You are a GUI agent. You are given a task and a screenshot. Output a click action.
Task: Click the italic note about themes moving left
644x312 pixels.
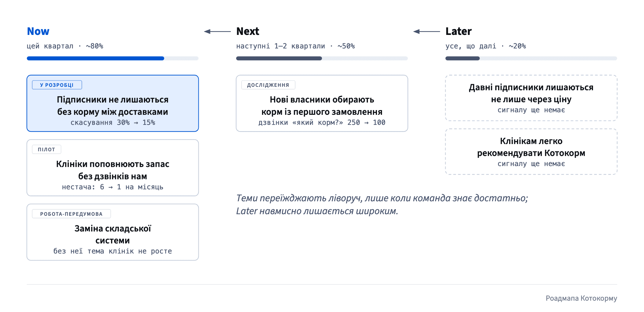pos(382,204)
